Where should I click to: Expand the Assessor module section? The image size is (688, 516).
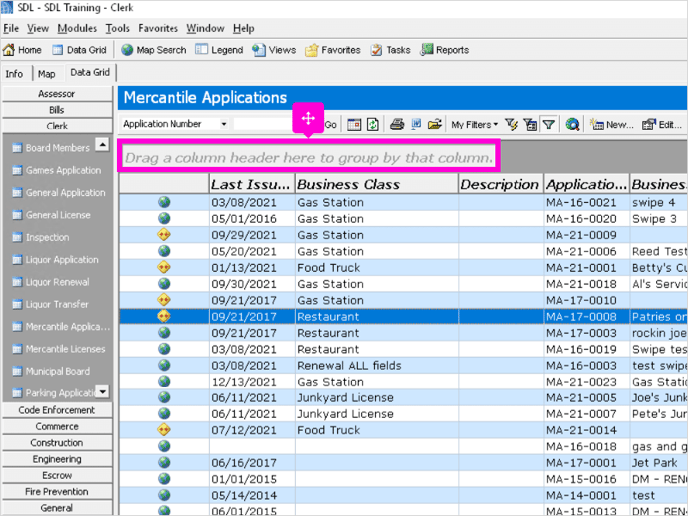click(57, 94)
